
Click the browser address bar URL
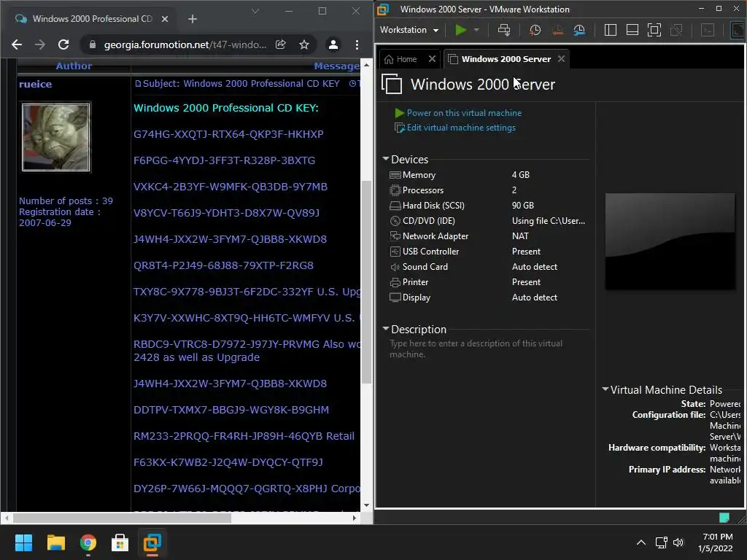click(x=185, y=44)
